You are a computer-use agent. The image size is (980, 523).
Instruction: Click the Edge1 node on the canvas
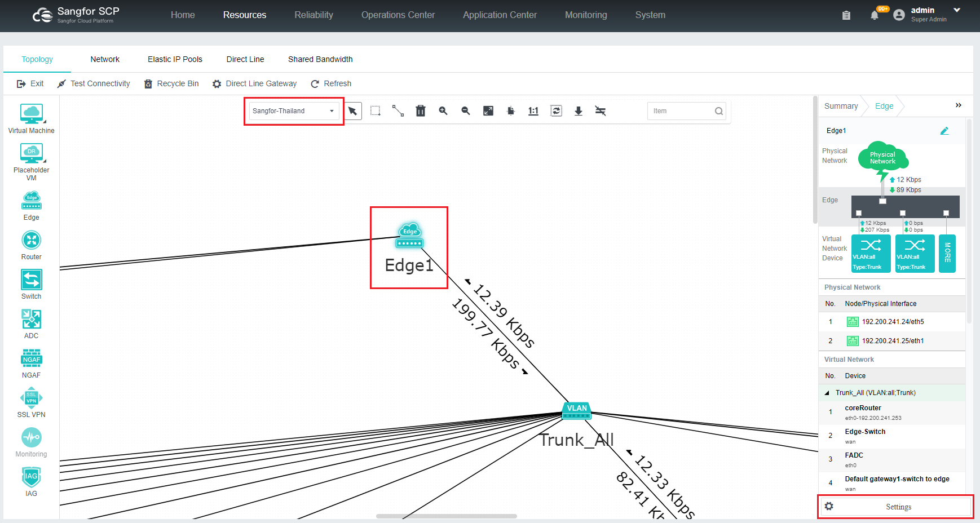(409, 237)
